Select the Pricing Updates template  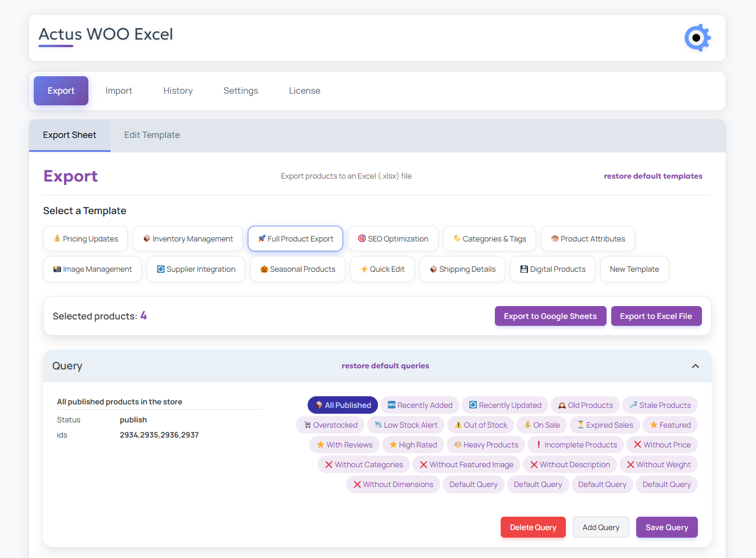85,239
